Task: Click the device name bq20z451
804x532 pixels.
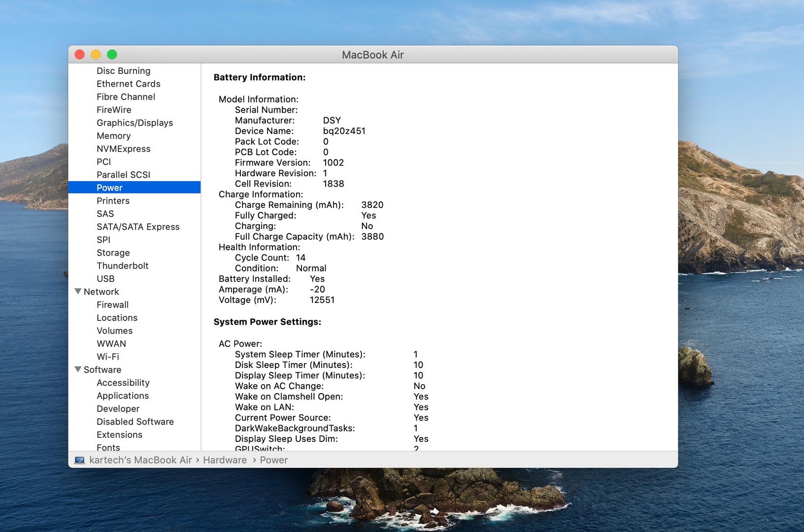Action: click(344, 131)
